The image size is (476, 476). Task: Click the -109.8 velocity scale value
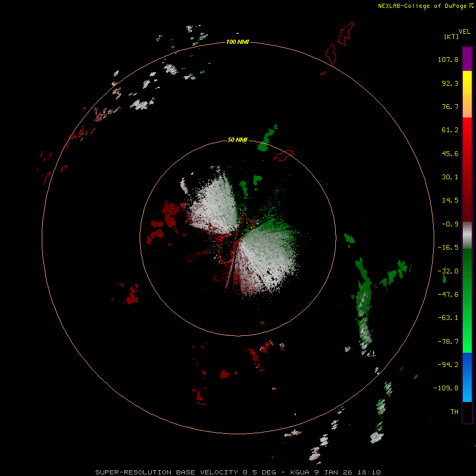point(446,388)
